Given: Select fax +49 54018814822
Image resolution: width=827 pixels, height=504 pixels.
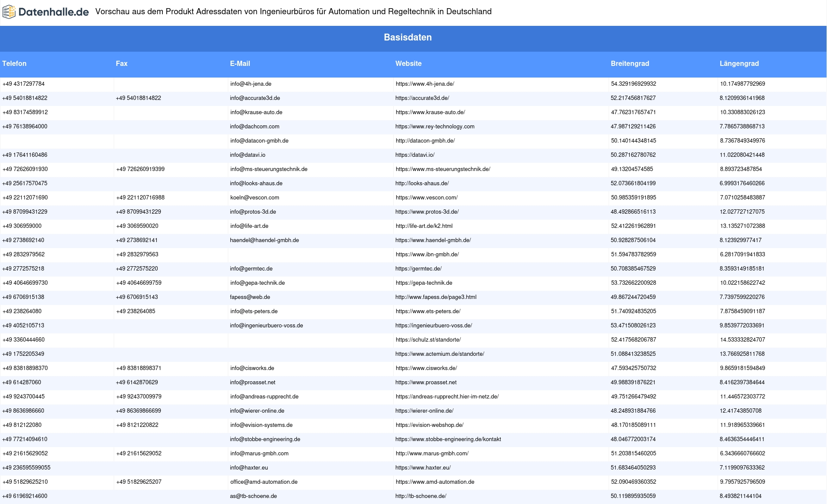Looking at the screenshot, I should click(x=138, y=98).
